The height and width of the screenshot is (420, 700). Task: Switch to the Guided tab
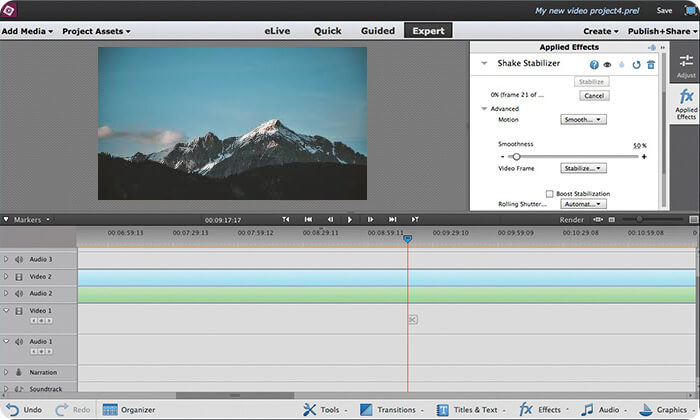tap(378, 31)
